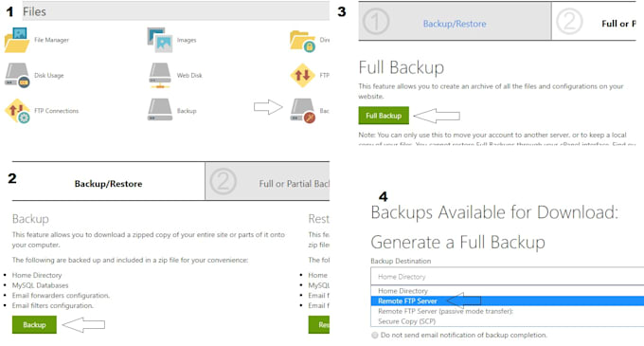Click the Images label
Screen dimensions: 644x346
pyautogui.click(x=187, y=40)
